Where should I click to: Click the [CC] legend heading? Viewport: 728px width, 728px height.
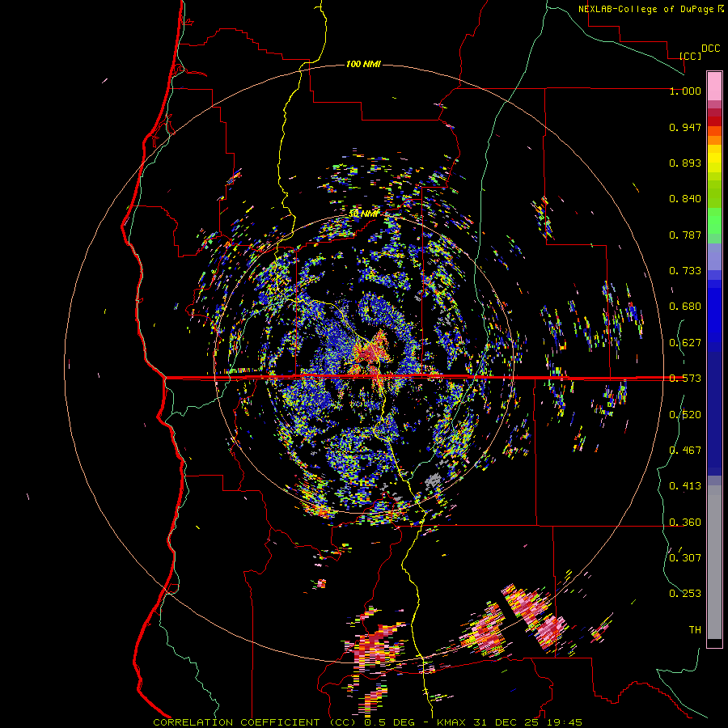click(x=691, y=56)
